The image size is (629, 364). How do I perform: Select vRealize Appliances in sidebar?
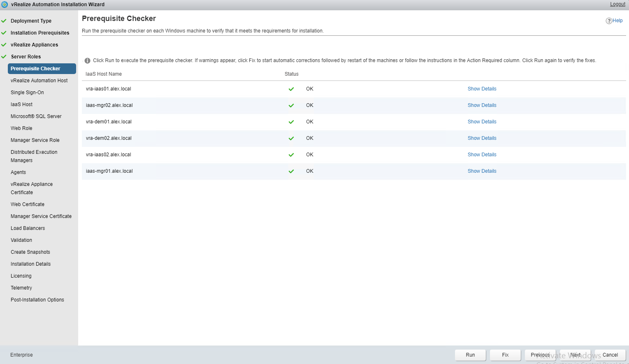click(34, 45)
